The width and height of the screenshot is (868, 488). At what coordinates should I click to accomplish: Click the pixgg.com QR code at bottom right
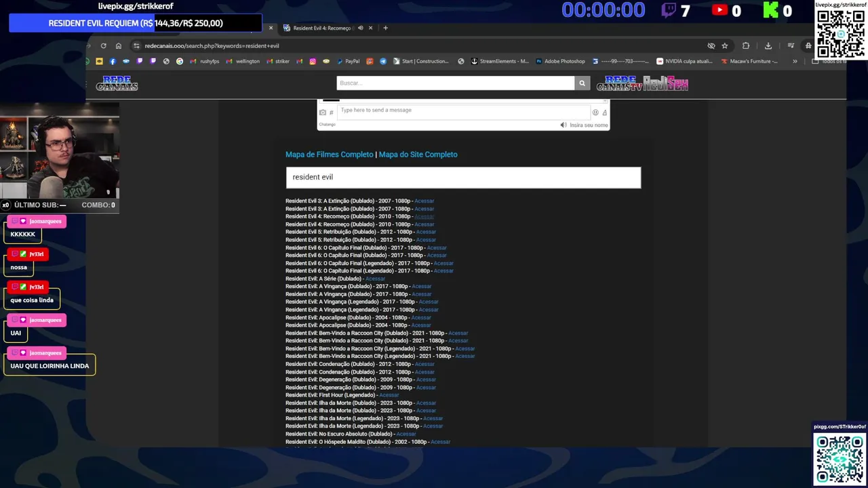coord(840,460)
